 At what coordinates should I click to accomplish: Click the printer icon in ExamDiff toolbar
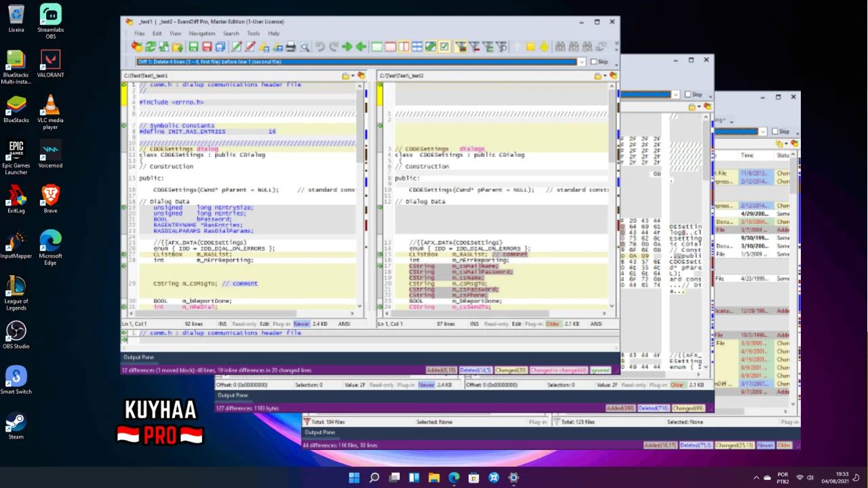click(x=291, y=47)
